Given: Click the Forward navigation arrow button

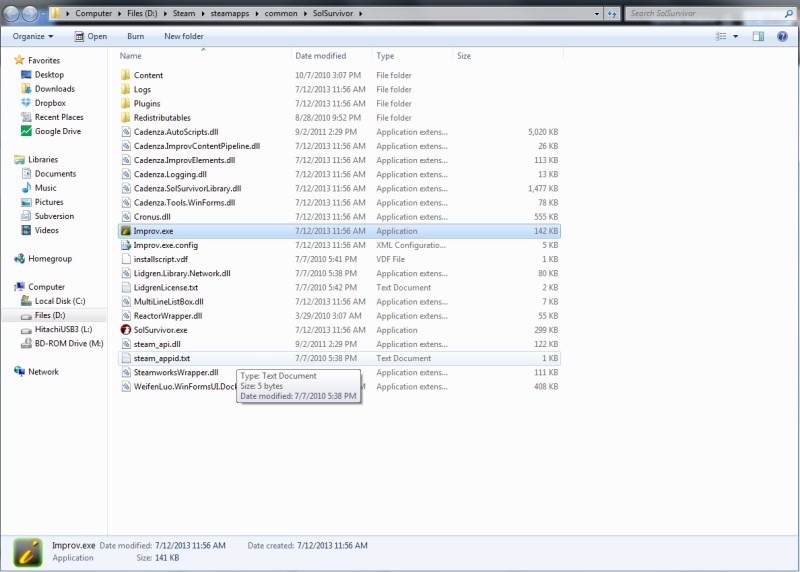Looking at the screenshot, I should tap(30, 13).
